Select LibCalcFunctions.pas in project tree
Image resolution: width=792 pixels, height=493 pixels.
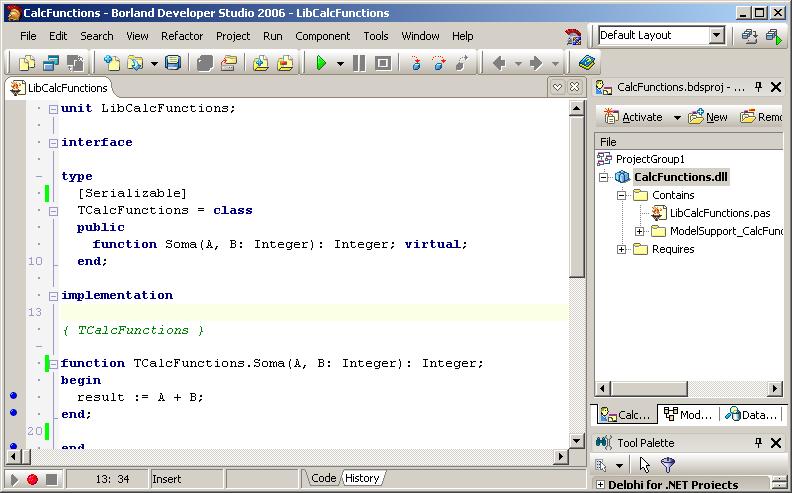click(719, 213)
